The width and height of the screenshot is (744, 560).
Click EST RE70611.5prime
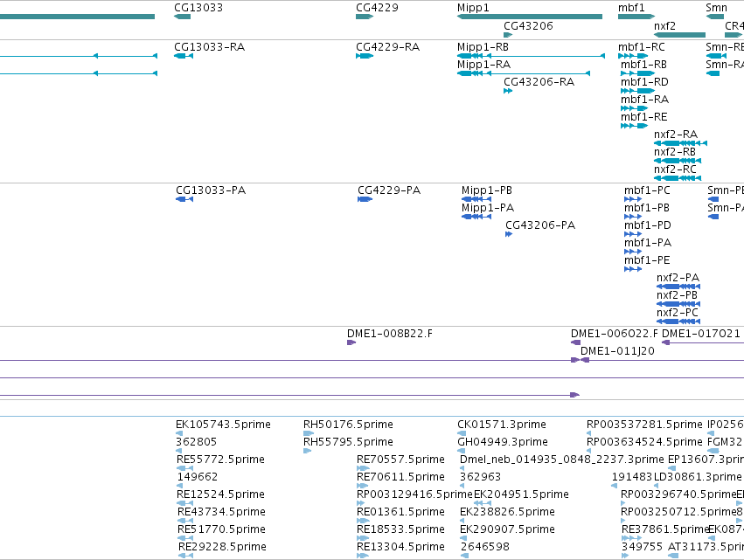(400, 477)
